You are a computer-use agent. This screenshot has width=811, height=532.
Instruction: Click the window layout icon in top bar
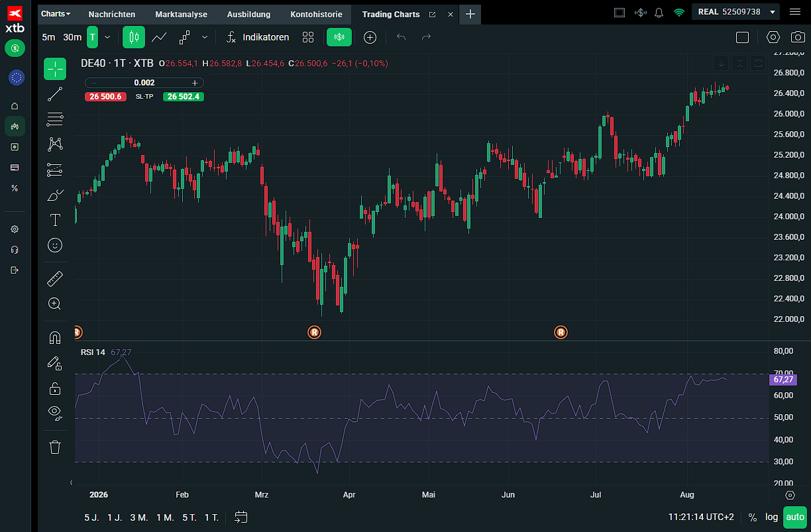pos(620,13)
